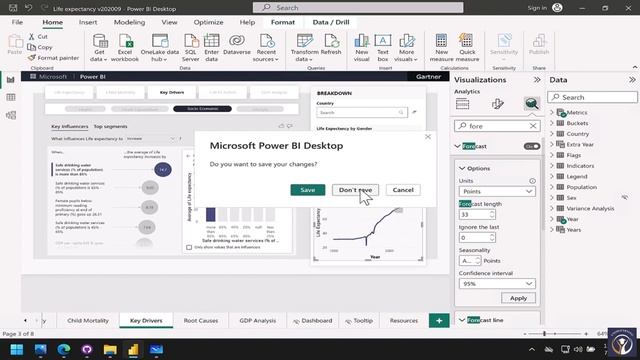
Task: Open the GDP Analysis page tab
Action: 258,320
